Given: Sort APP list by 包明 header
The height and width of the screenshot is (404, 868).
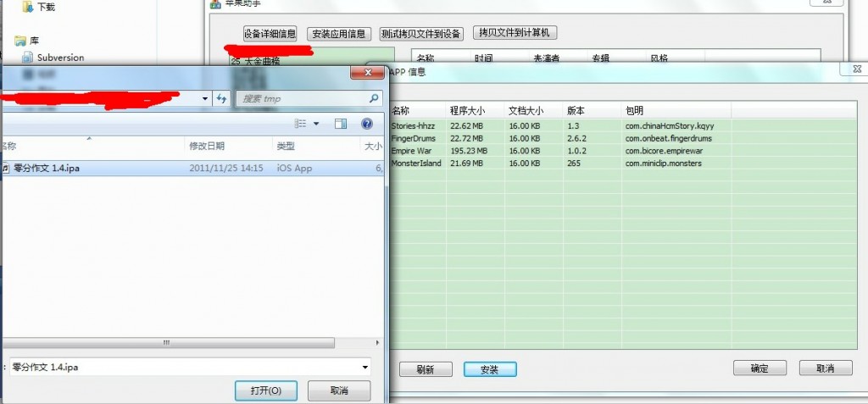Looking at the screenshot, I should point(676,111).
